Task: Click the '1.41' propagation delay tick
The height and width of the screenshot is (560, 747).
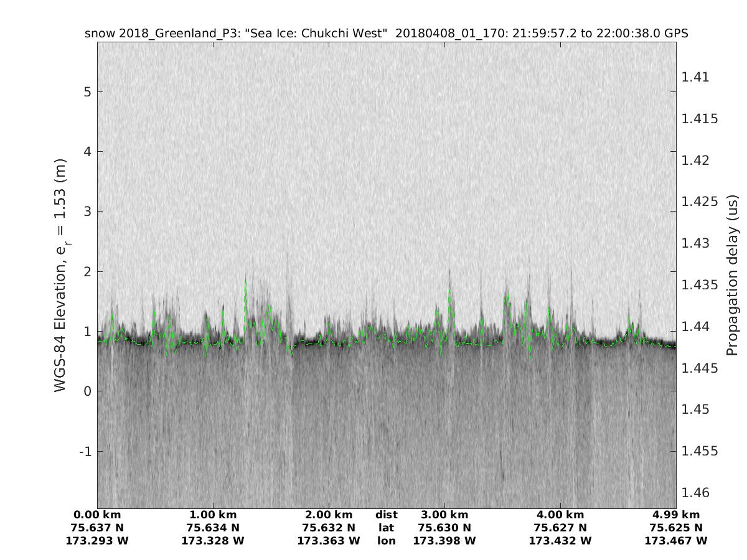Action: pos(695,77)
